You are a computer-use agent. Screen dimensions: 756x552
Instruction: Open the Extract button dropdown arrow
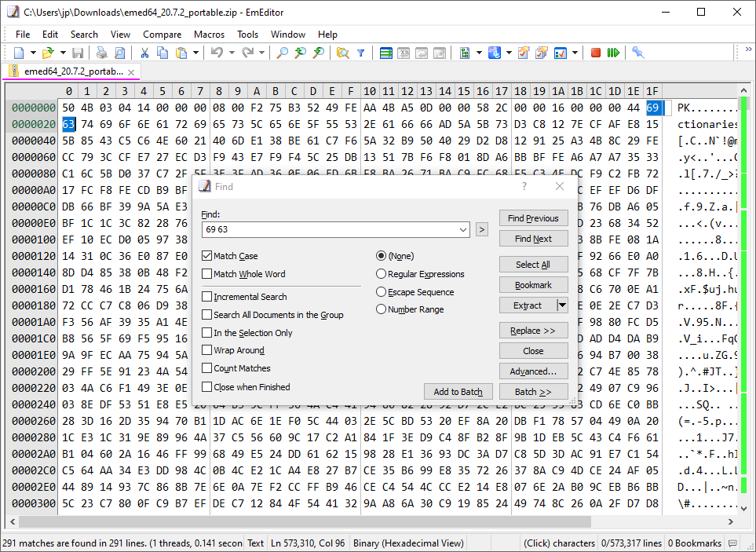coord(562,305)
